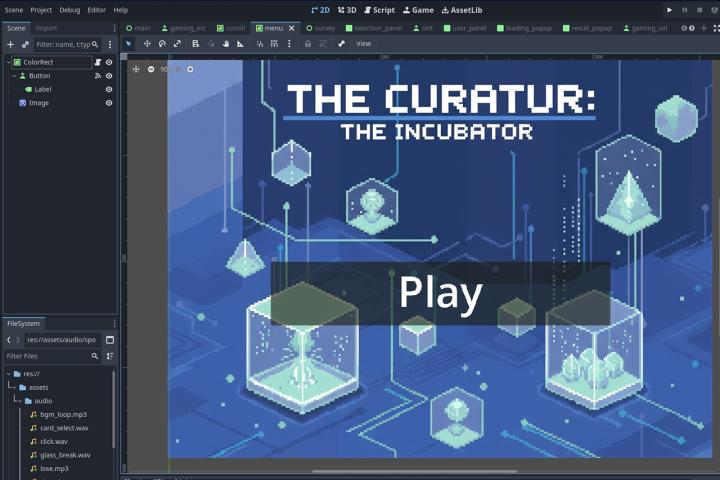Go to next FileSystem folder
The height and width of the screenshot is (480, 720).
(x=18, y=340)
